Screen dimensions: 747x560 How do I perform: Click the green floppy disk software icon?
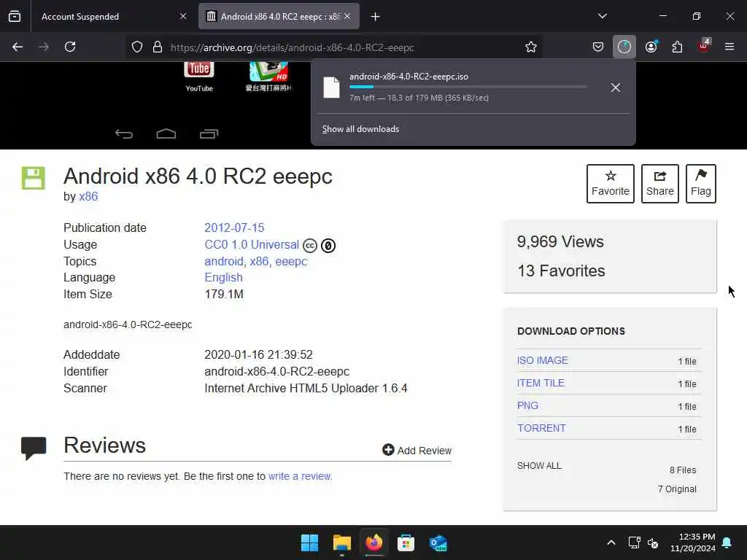(x=34, y=178)
